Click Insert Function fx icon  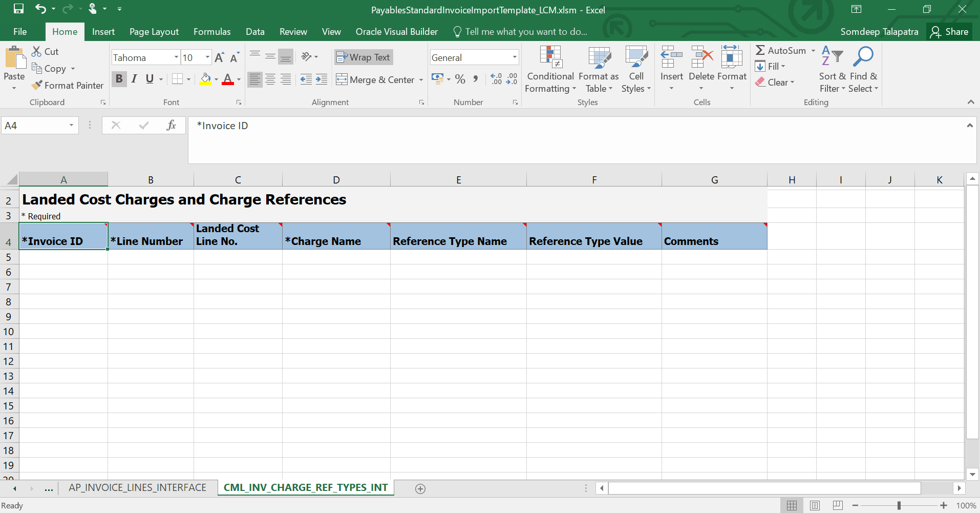click(x=172, y=125)
